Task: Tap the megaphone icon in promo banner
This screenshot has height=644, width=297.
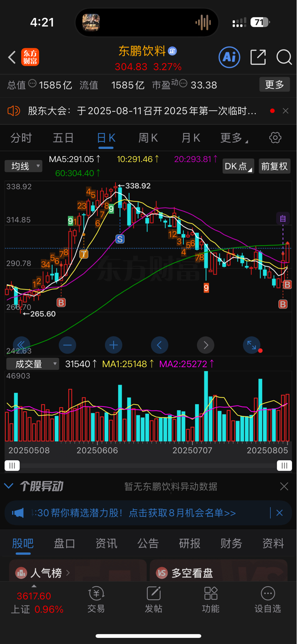Action: [x=18, y=513]
